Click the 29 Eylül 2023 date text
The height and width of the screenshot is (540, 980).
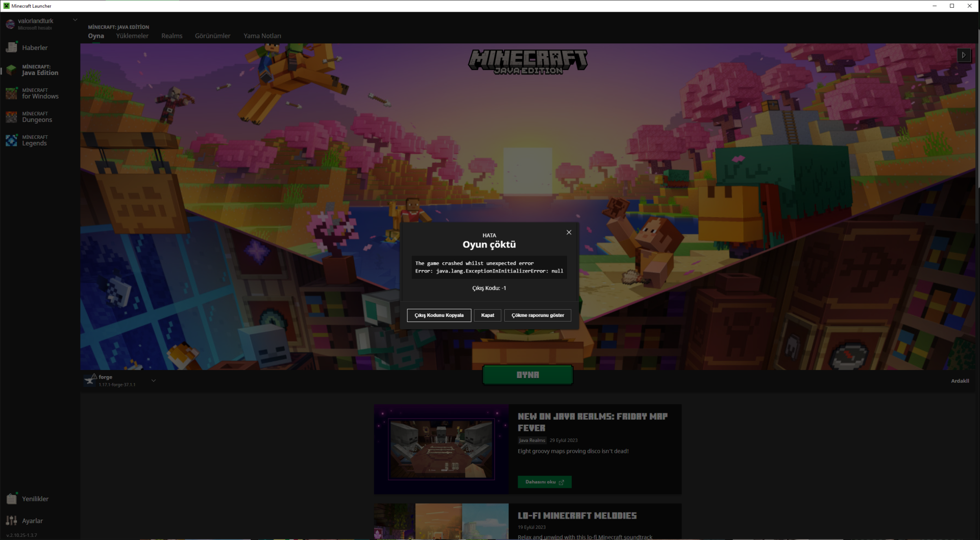[x=563, y=440]
